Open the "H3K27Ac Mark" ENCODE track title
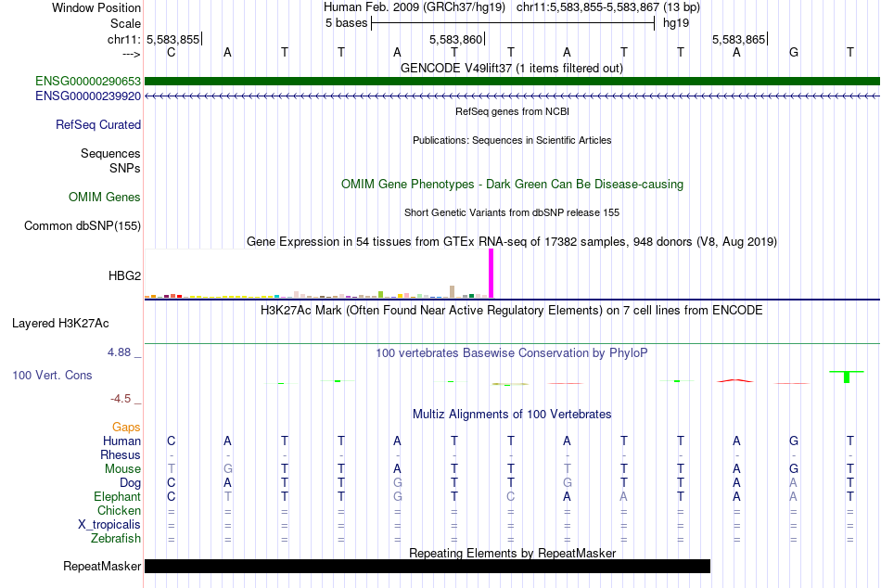Viewport: 881px width, 588px height. 512,311
